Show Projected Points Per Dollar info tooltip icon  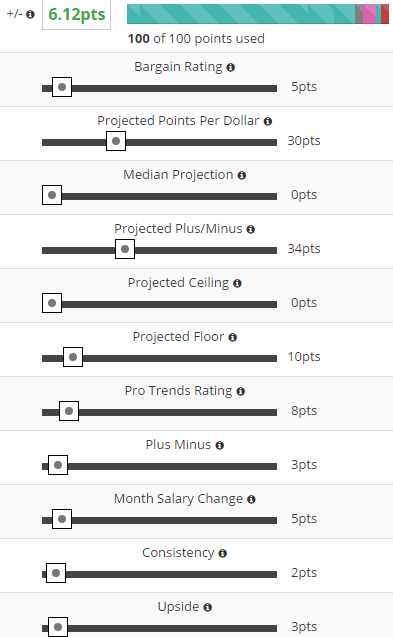268,121
